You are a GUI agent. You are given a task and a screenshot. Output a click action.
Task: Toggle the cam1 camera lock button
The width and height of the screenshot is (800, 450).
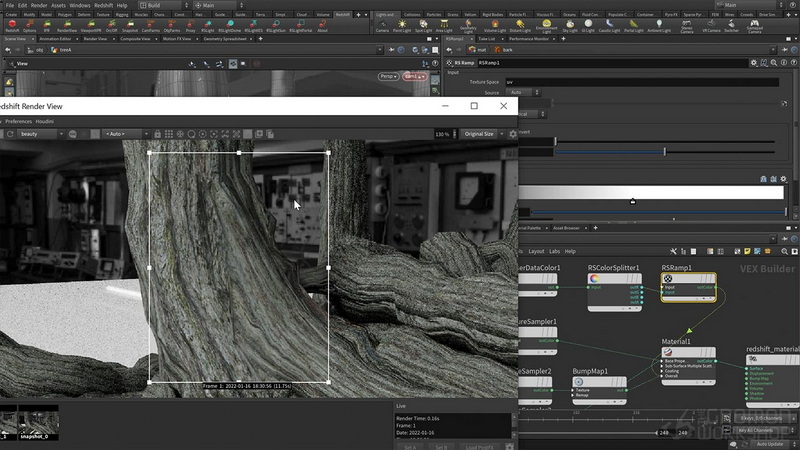point(414,77)
